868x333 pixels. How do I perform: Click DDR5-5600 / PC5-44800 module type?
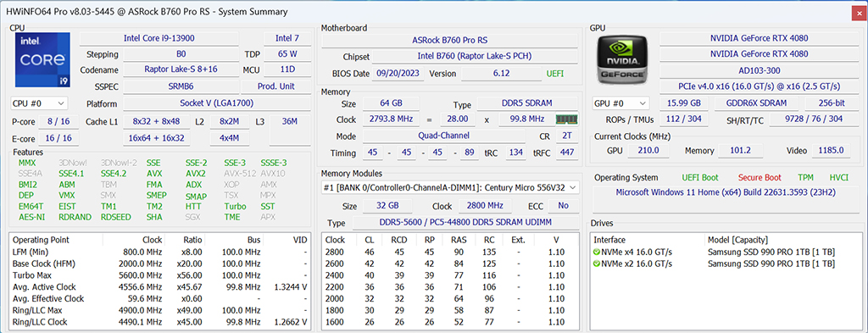click(465, 222)
